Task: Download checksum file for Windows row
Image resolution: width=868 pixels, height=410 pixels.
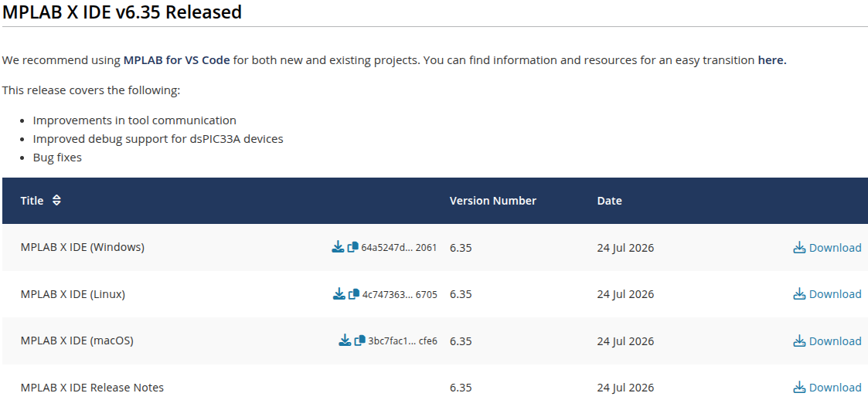Action: pyautogui.click(x=338, y=247)
